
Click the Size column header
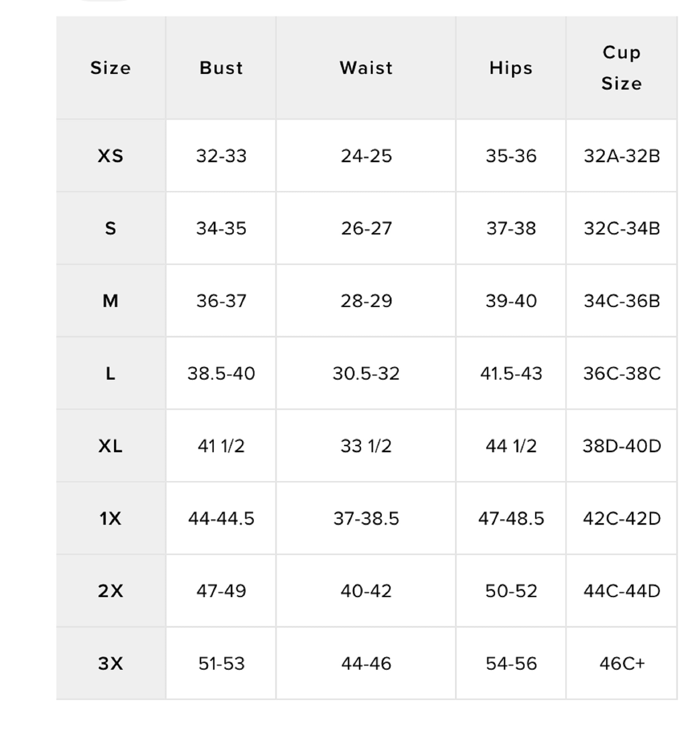(x=111, y=68)
